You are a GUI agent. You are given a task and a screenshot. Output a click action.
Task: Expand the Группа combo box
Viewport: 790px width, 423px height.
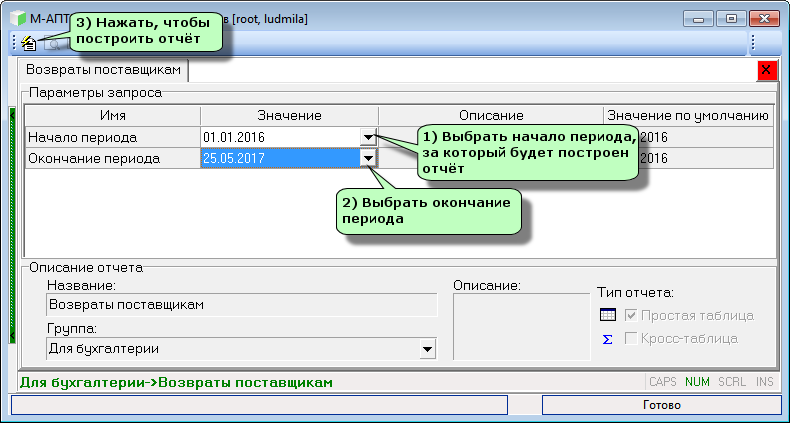tap(427, 348)
